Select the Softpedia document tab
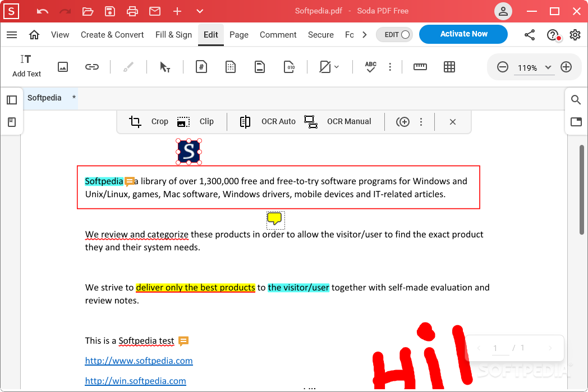The image size is (588, 392). 51,98
